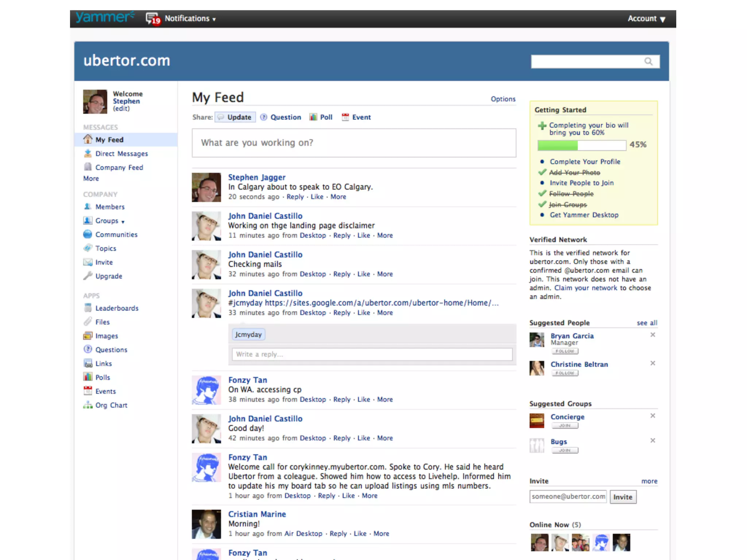Dismiss Bryan Garcia suggestion
The height and width of the screenshot is (560, 747).
(653, 335)
